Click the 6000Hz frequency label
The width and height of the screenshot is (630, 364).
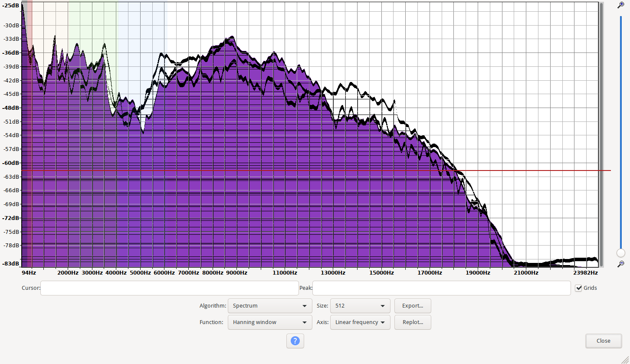pyautogui.click(x=164, y=273)
